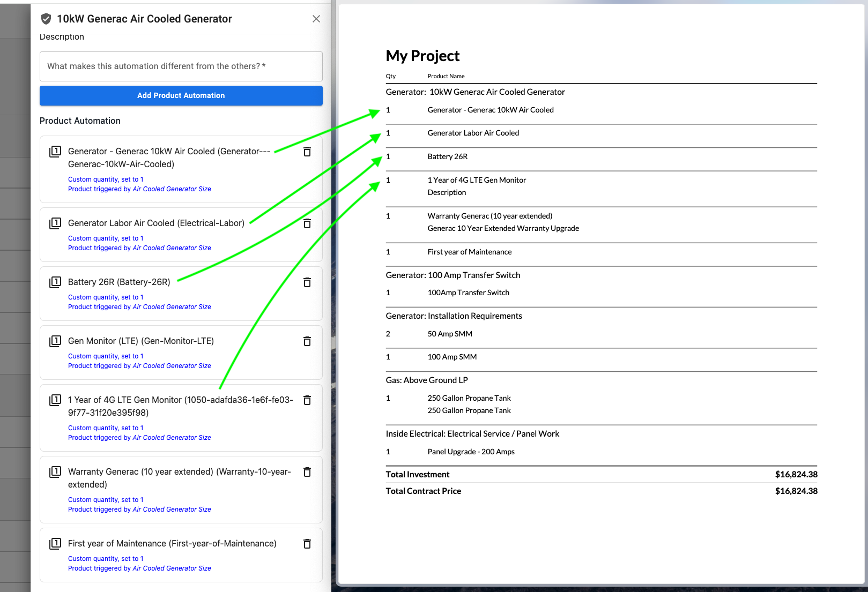Fill in the automation description field
Screen dimensions: 868x592
click(181, 66)
